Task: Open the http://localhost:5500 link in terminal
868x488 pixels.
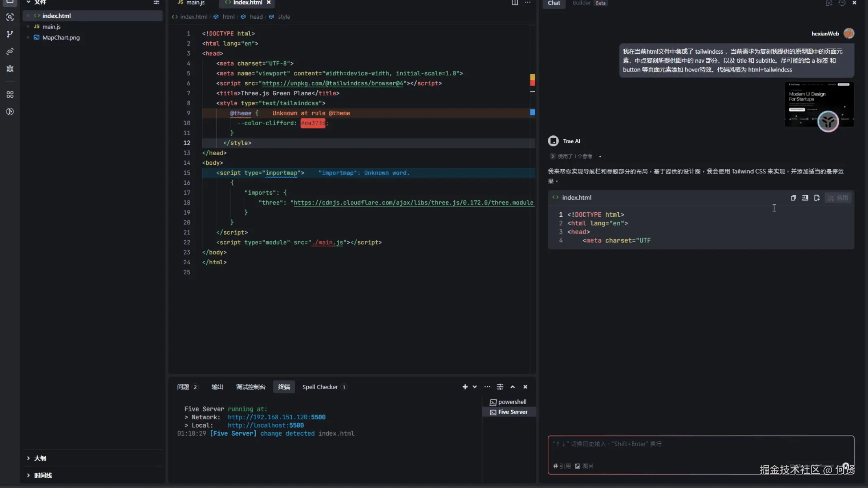Action: tap(266, 425)
